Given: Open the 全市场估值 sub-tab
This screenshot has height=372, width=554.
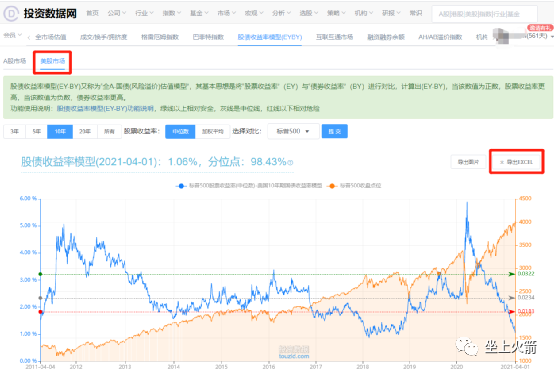Looking at the screenshot, I should (51, 37).
